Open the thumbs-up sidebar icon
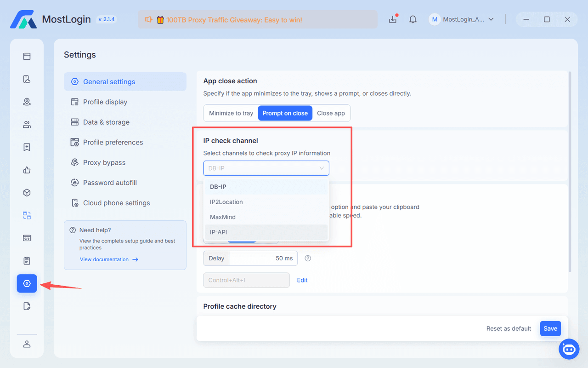The image size is (588, 368). click(27, 170)
